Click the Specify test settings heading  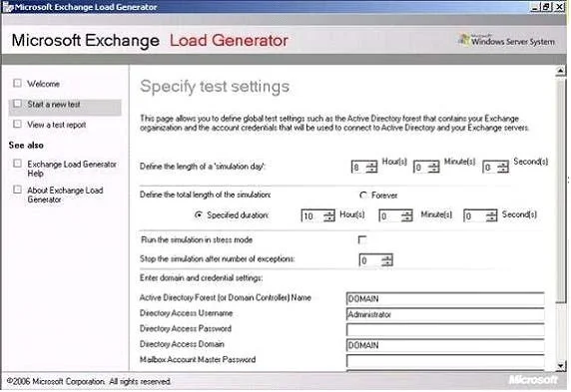(x=215, y=87)
